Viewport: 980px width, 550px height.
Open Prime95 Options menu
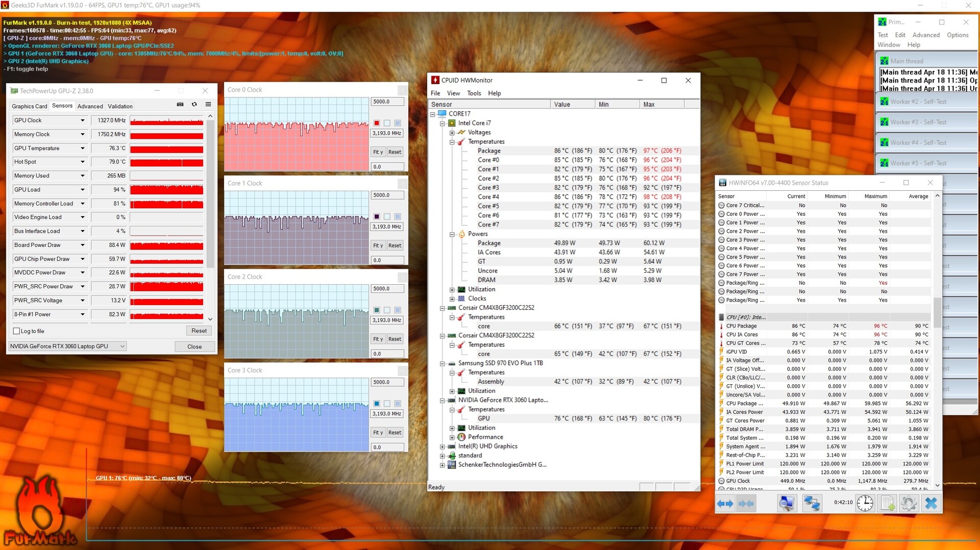(x=958, y=35)
